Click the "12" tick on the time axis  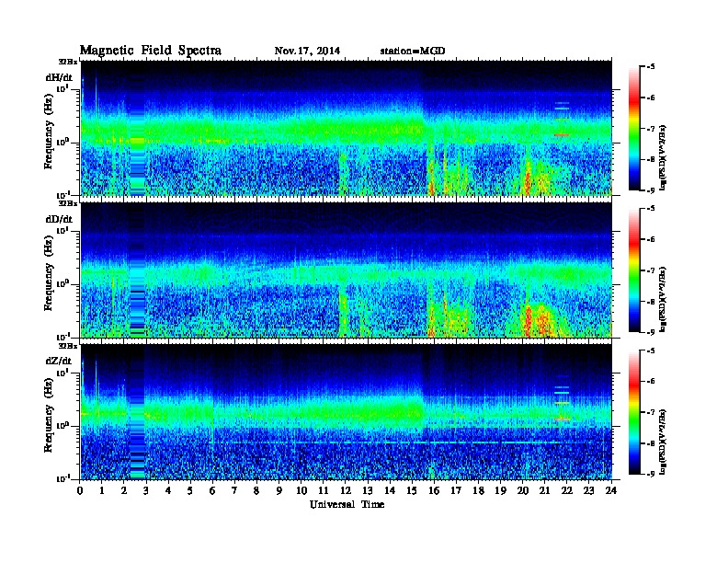pyautogui.click(x=346, y=490)
